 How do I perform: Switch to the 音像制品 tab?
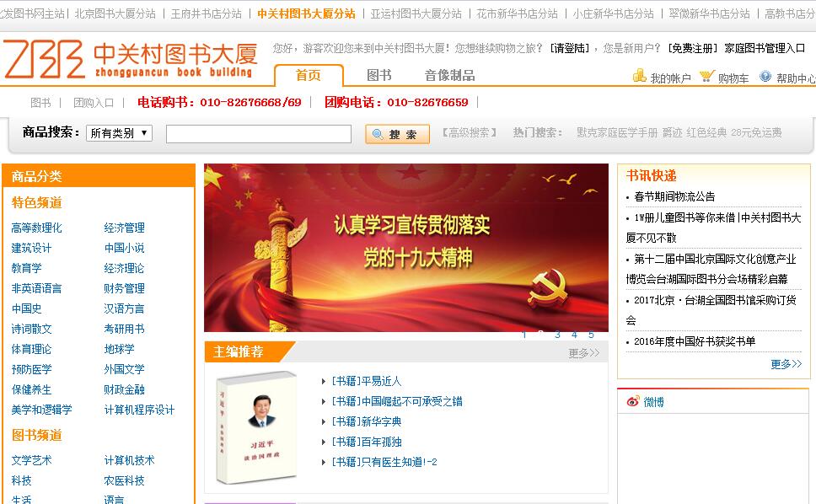[x=449, y=75]
